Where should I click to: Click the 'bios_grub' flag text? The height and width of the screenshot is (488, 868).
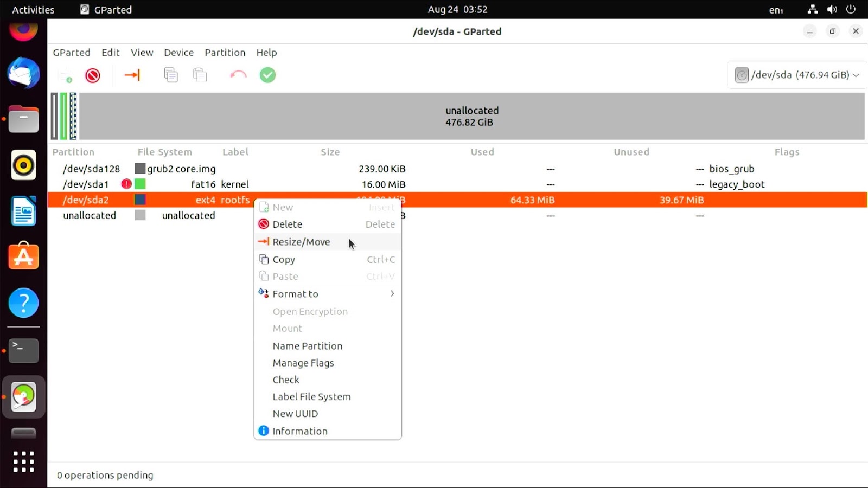click(x=732, y=169)
